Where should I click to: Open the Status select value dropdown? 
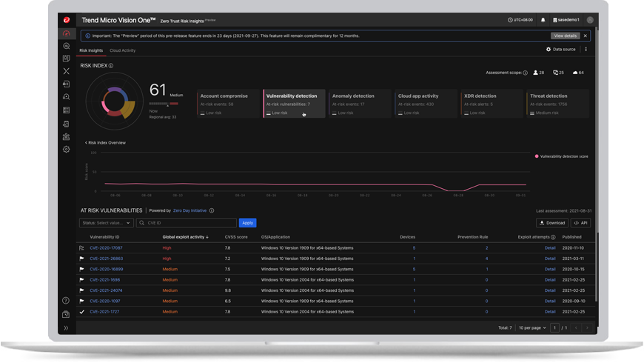click(107, 223)
